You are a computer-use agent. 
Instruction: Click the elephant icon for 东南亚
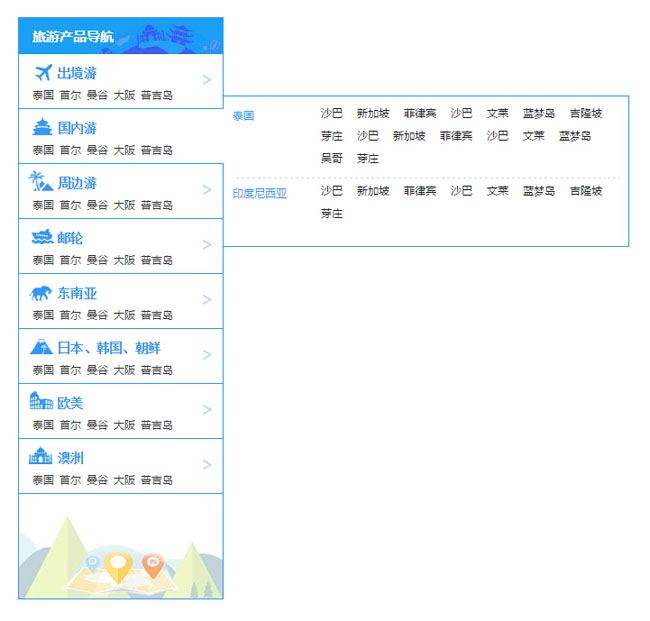42,293
